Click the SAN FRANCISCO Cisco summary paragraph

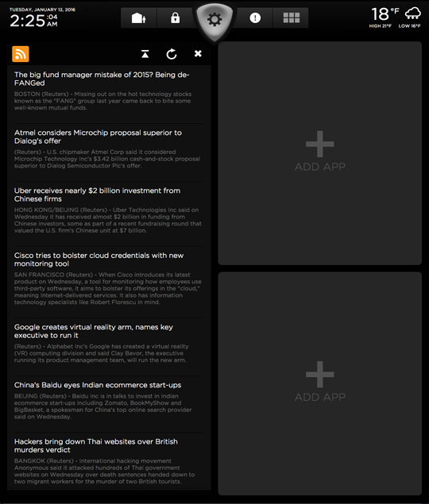coord(108,288)
